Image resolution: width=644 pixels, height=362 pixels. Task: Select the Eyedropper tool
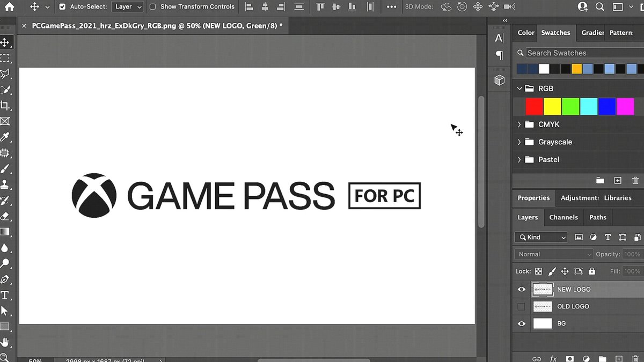pyautogui.click(x=5, y=137)
